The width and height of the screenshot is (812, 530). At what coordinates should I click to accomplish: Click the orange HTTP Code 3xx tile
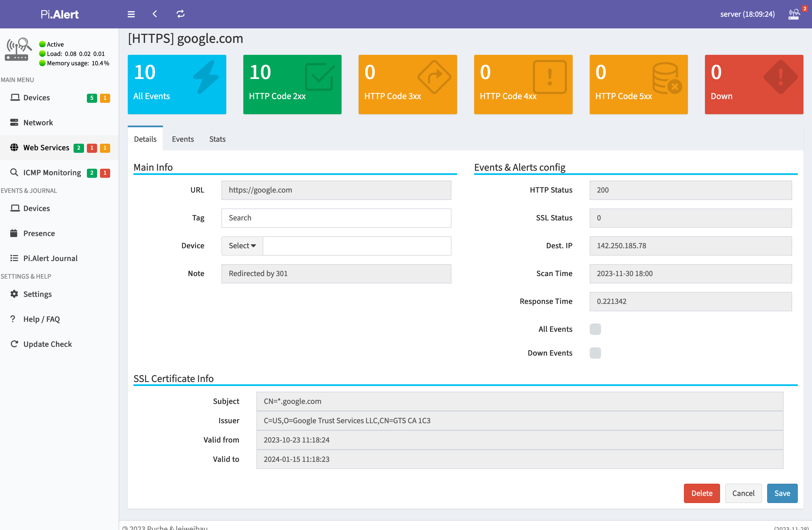point(407,84)
